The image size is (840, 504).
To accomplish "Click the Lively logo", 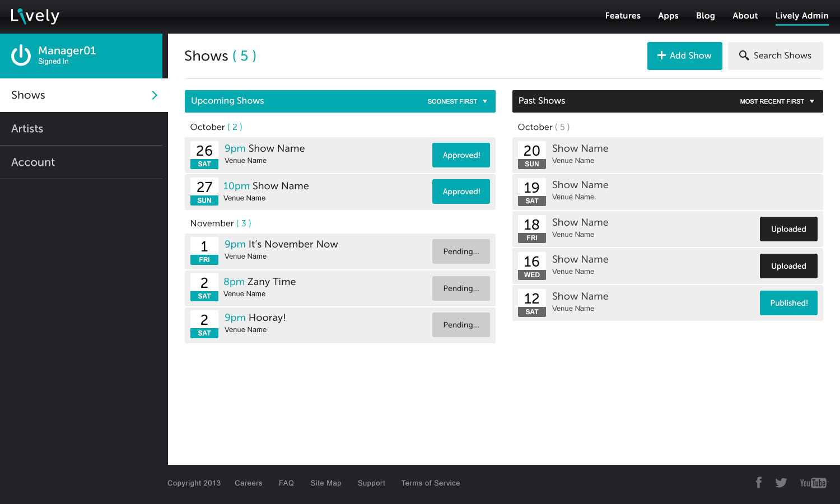I will [35, 16].
